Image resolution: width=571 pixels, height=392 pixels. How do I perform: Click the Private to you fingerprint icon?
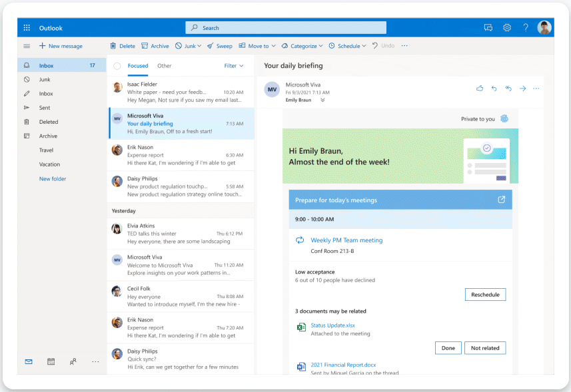[x=504, y=118]
